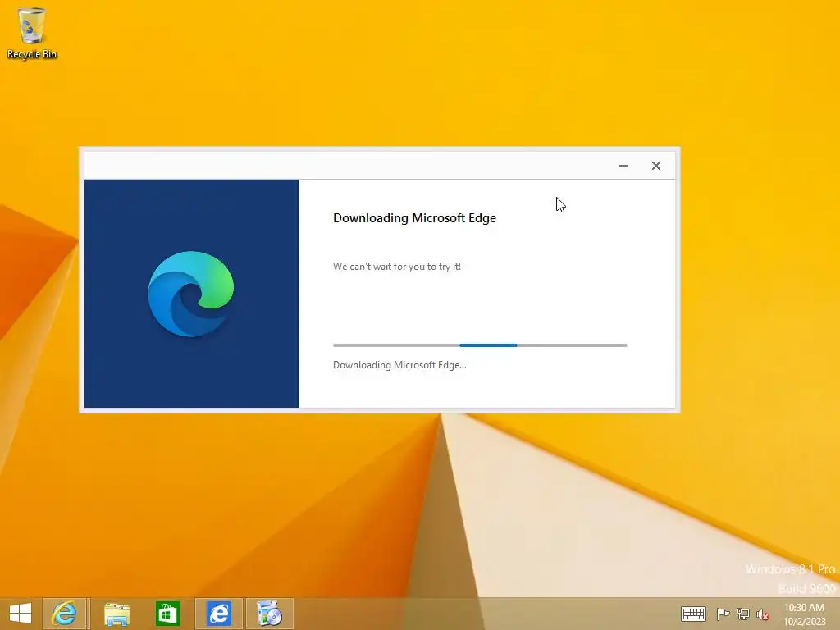840x630 pixels.
Task: Click the "Downloading Microsoft Edge" heading
Action: pos(414,218)
